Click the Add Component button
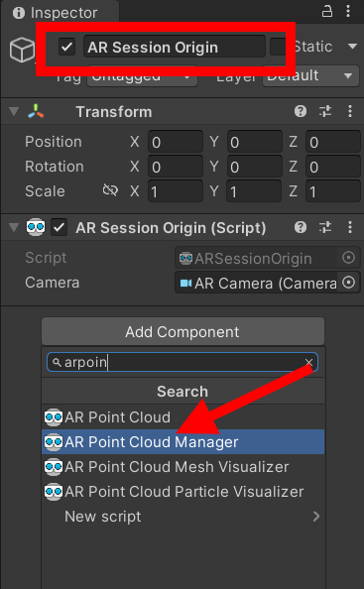The image size is (364, 589). click(x=182, y=331)
